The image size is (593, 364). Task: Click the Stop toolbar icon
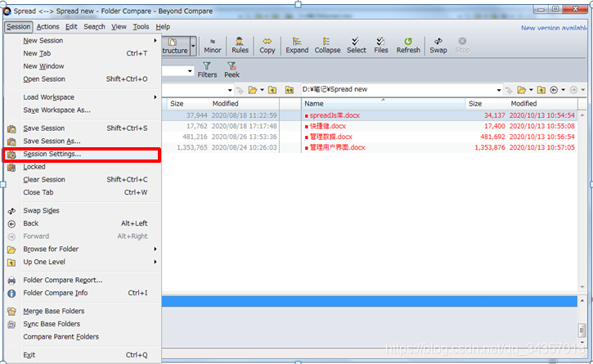click(462, 46)
